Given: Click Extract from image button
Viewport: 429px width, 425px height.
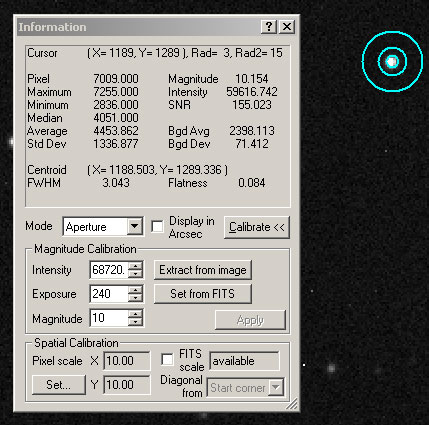Looking at the screenshot, I should point(203,270).
